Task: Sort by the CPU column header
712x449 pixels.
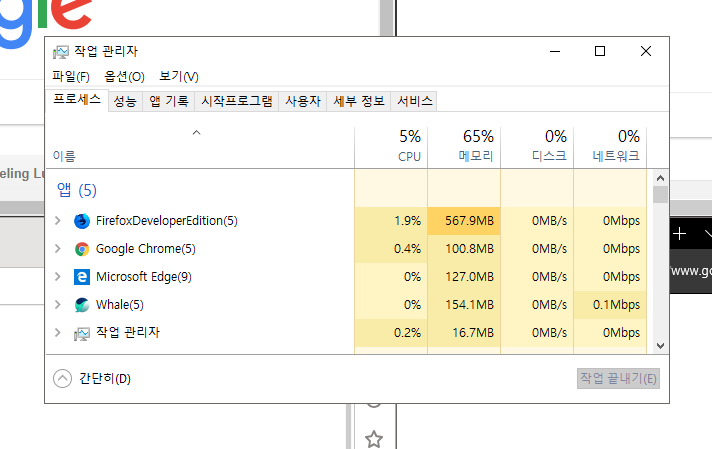Action: click(391, 148)
